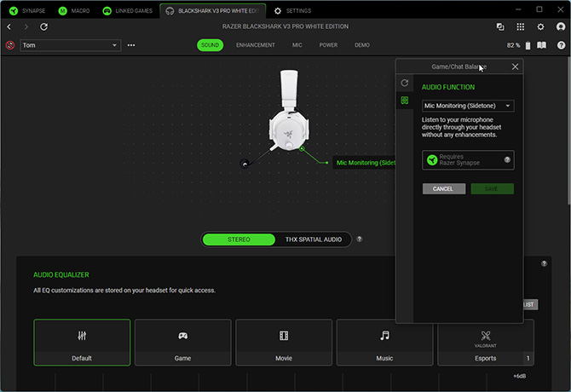Viewport: 571px width, 392px height.
Task: Click the reset icon in panel sidebar
Action: tap(405, 83)
